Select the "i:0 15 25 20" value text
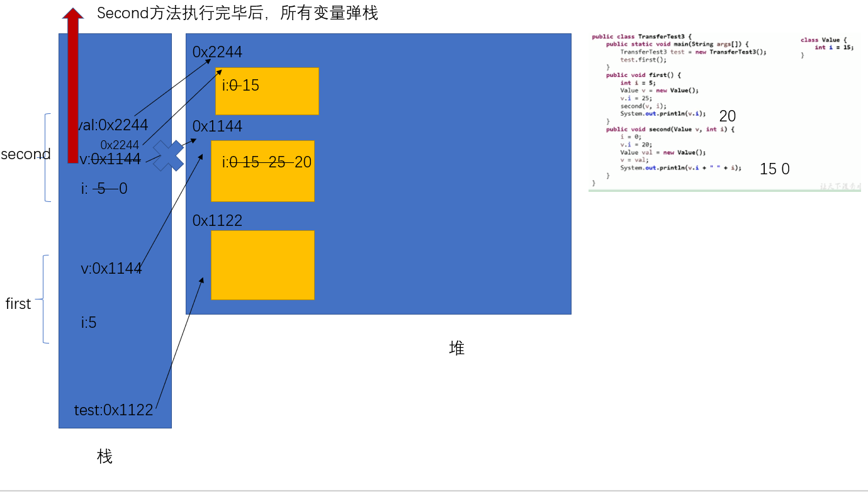 tap(266, 162)
